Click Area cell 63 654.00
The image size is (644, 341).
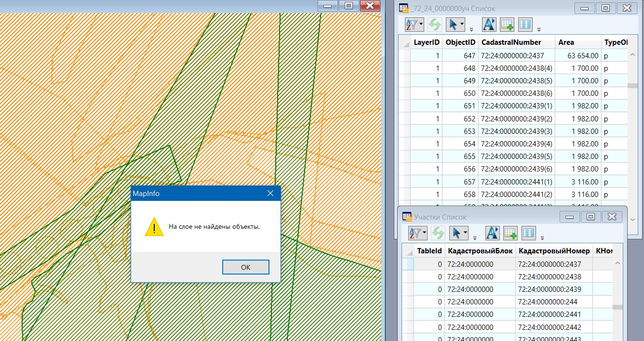pyautogui.click(x=578, y=55)
